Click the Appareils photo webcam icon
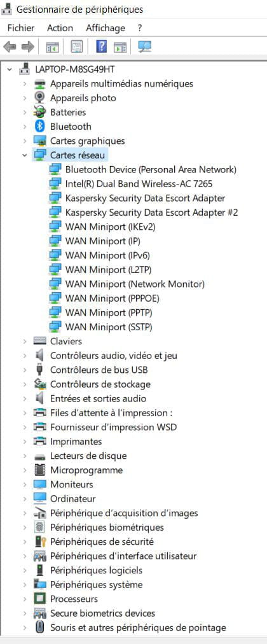The image size is (267, 644). pyautogui.click(x=40, y=98)
